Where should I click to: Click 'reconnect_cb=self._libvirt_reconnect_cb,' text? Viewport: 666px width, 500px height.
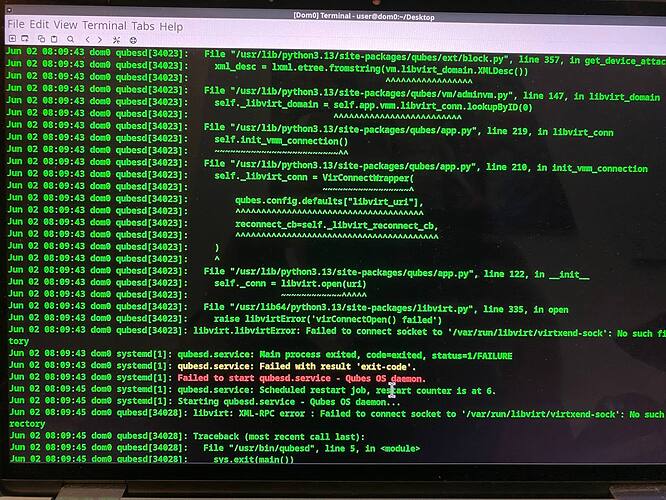tap(336, 225)
